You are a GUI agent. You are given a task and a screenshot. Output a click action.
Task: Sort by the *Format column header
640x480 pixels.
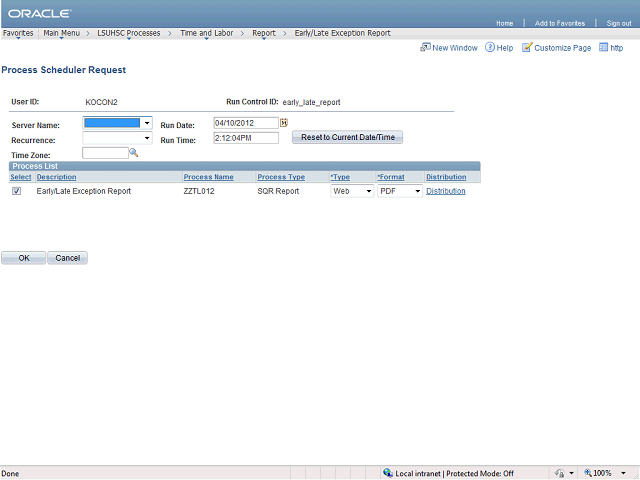391,177
